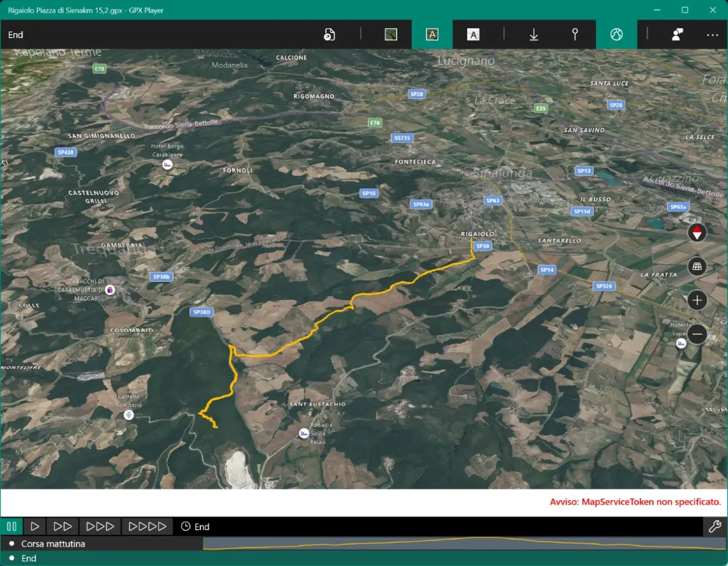Zoom out with the minus button

pyautogui.click(x=697, y=334)
